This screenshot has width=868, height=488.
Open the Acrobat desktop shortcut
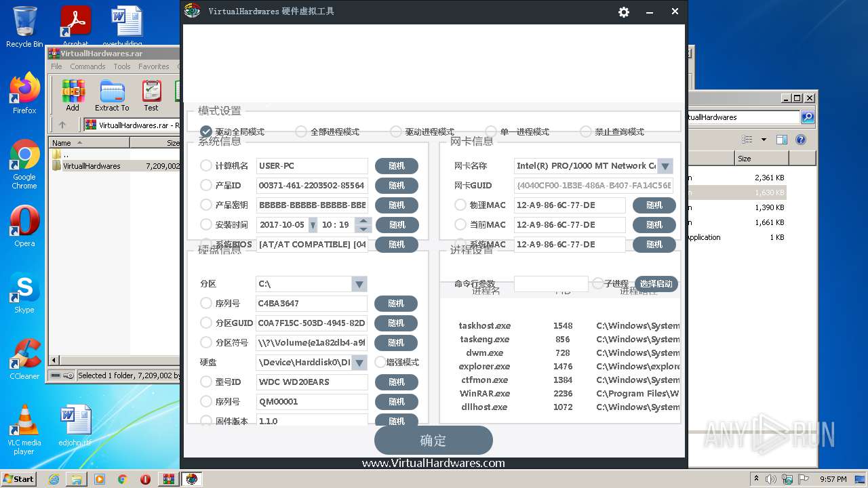pyautogui.click(x=75, y=27)
